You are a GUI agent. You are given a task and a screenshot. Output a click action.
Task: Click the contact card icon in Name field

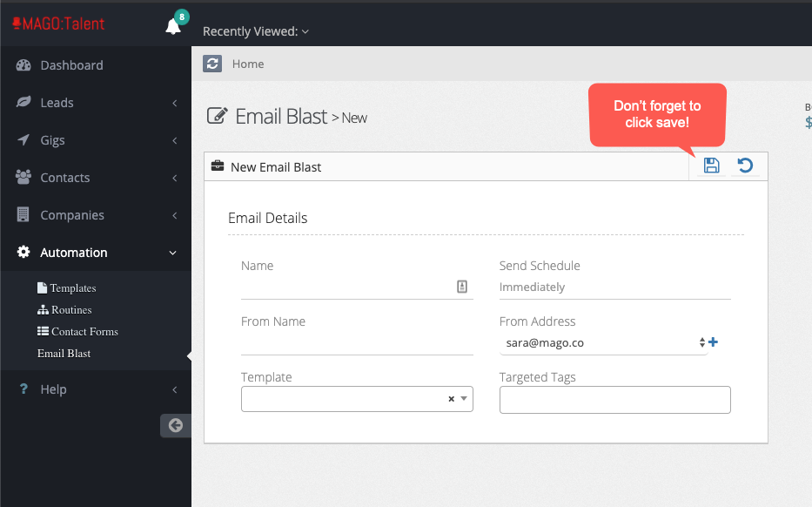click(x=462, y=287)
